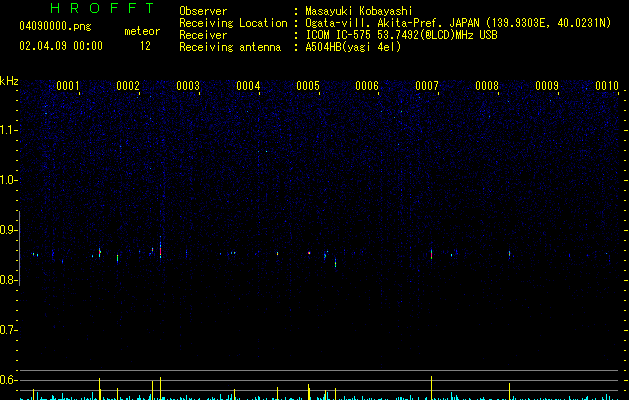This screenshot has width=629, height=400.
Task: Click the Receiver label
Action: pyautogui.click(x=203, y=35)
